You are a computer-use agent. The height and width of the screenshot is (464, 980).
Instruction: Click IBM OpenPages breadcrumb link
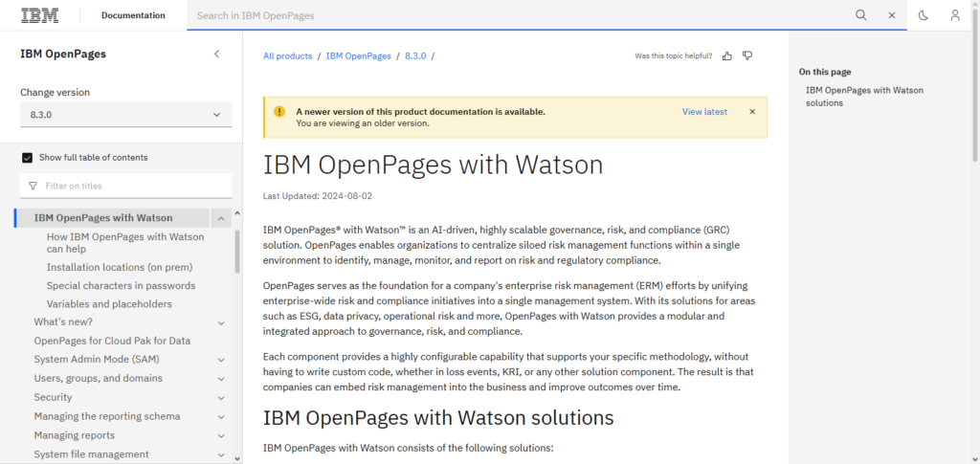tap(359, 55)
